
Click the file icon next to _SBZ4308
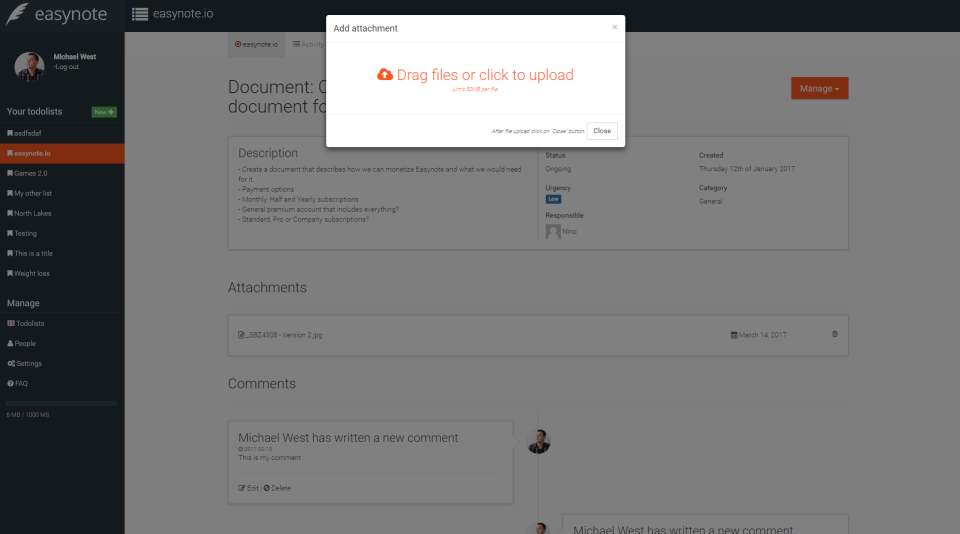(x=241, y=335)
